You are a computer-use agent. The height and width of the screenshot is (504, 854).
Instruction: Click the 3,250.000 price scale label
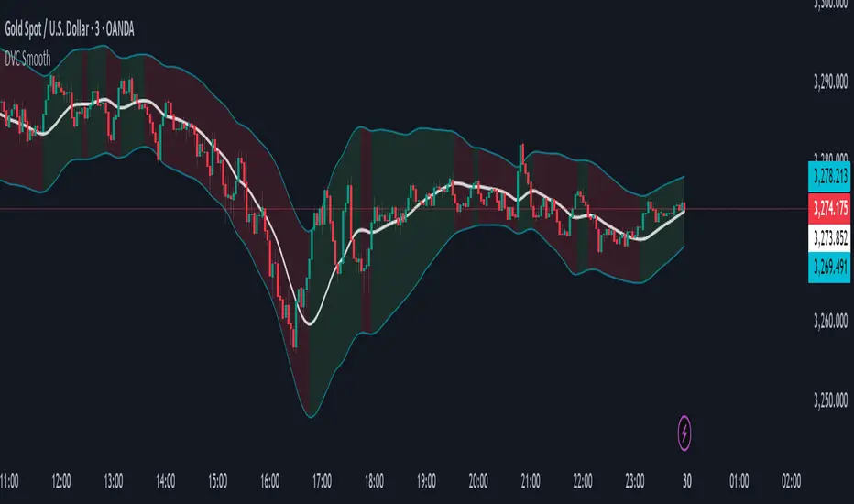(x=830, y=401)
